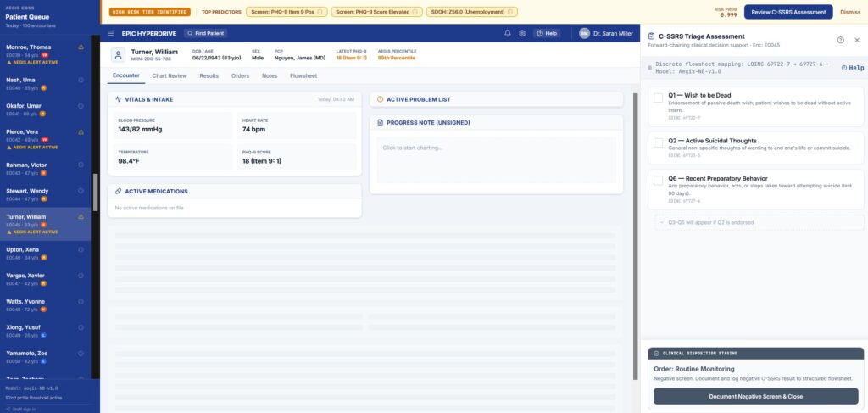Image resolution: width=868 pixels, height=413 pixels.
Task: Click the Staff sign in link
Action: pos(22,409)
